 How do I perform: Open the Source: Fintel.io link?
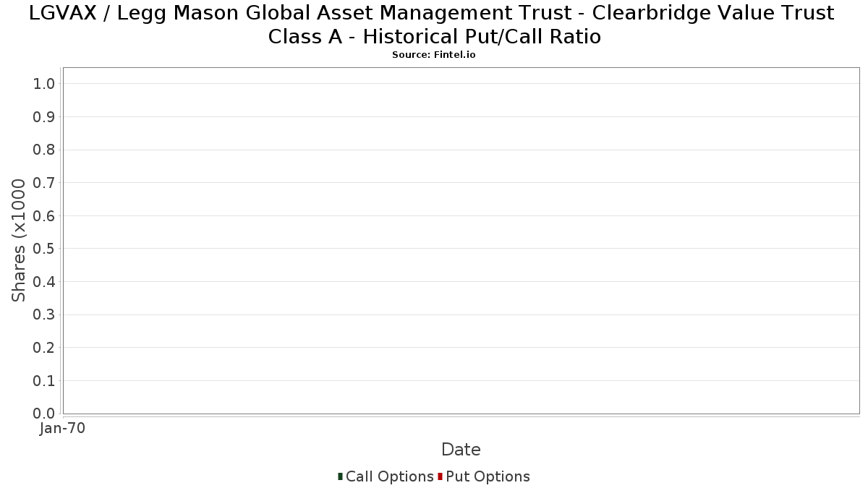pos(434,55)
